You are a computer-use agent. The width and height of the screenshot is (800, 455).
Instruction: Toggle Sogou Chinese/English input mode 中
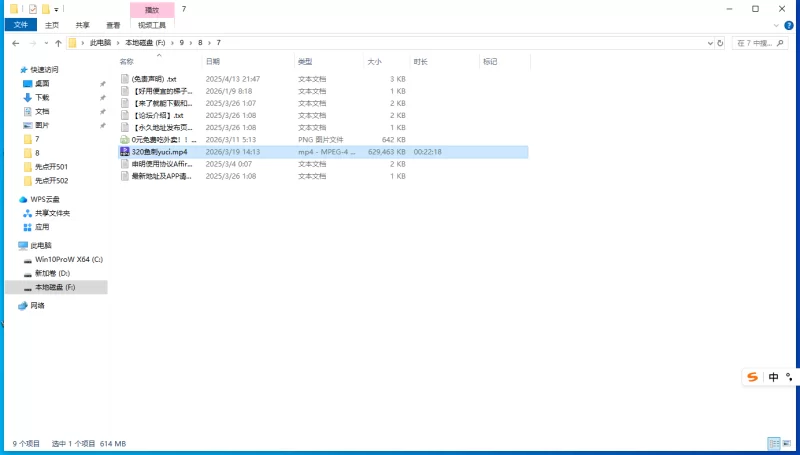click(x=773, y=377)
